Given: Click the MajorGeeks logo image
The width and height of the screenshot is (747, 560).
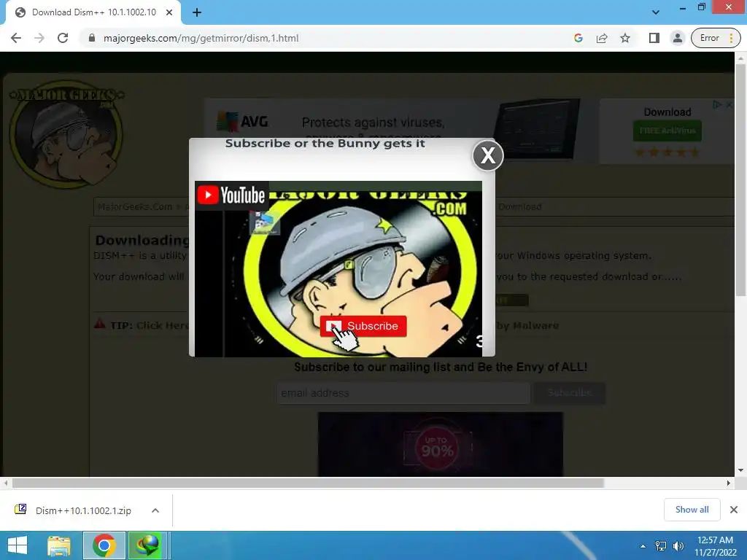Looking at the screenshot, I should coord(66,134).
